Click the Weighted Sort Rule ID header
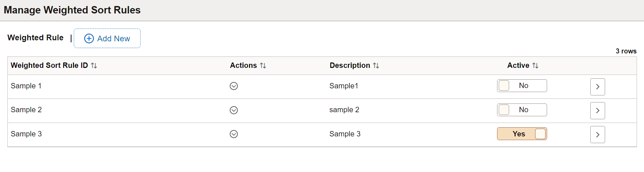The width and height of the screenshot is (644, 172). coord(49,66)
